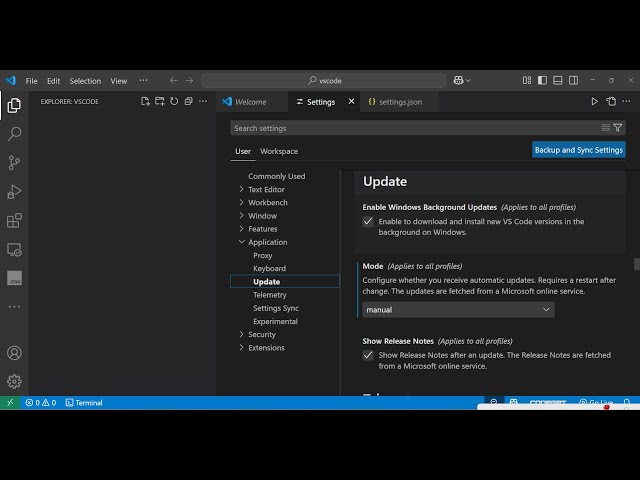Screen dimensions: 640x480
Task: Close the Settings editor tab
Action: coord(351,101)
